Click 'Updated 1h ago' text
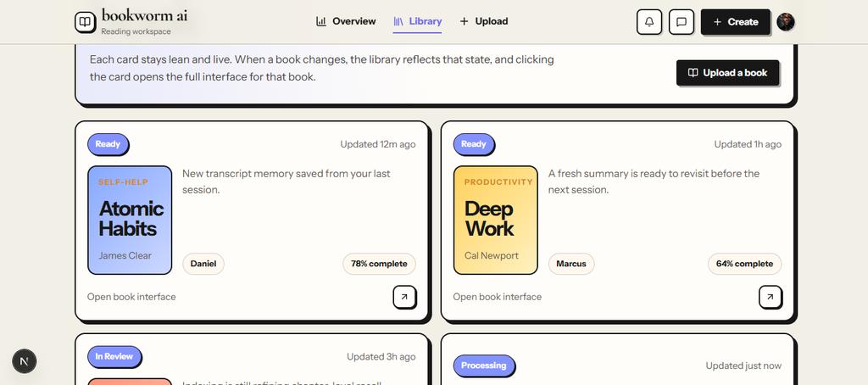Image resolution: width=868 pixels, height=385 pixels. pos(748,144)
